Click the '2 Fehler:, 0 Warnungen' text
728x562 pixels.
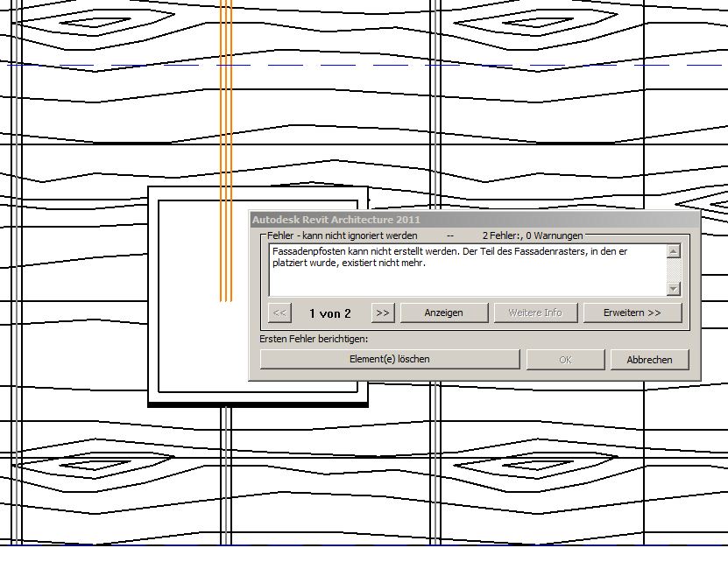[x=533, y=235]
